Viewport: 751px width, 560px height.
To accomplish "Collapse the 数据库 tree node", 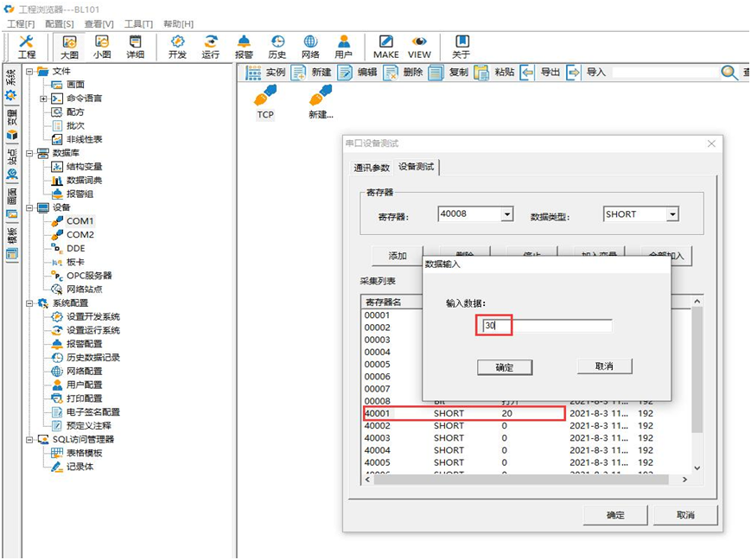I will click(x=29, y=153).
